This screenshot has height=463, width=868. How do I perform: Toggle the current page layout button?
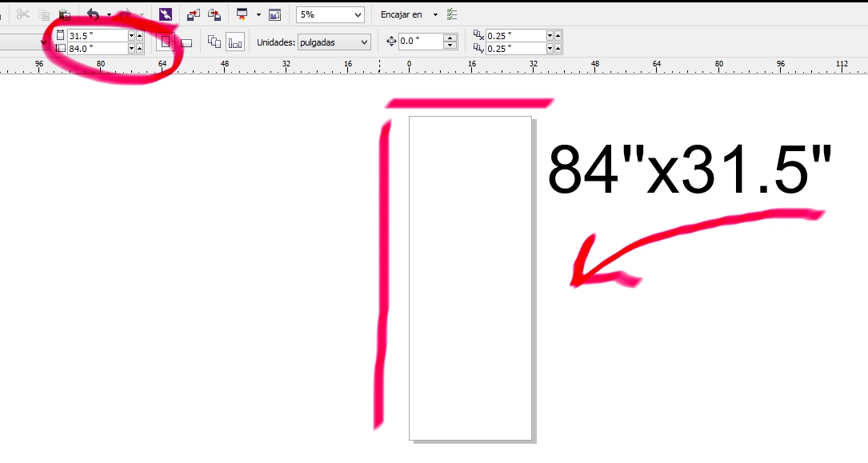click(x=235, y=42)
